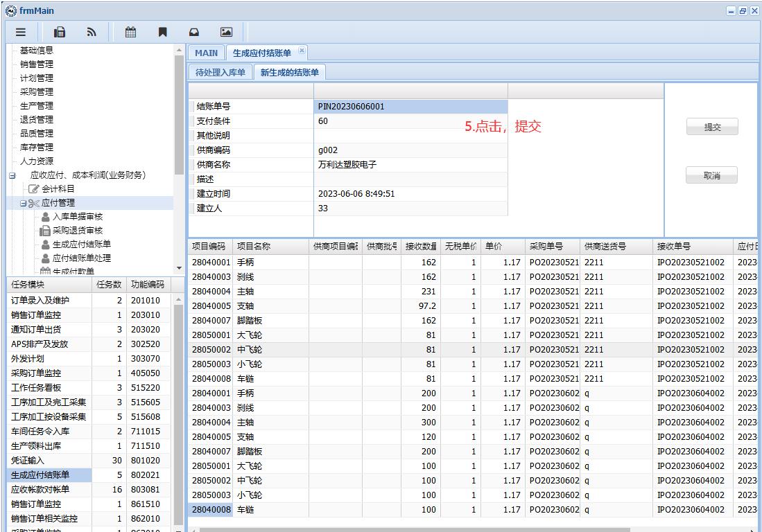This screenshot has width=762, height=532.
Task: Open 销售管理 in the navigation tree
Action: (x=37, y=64)
